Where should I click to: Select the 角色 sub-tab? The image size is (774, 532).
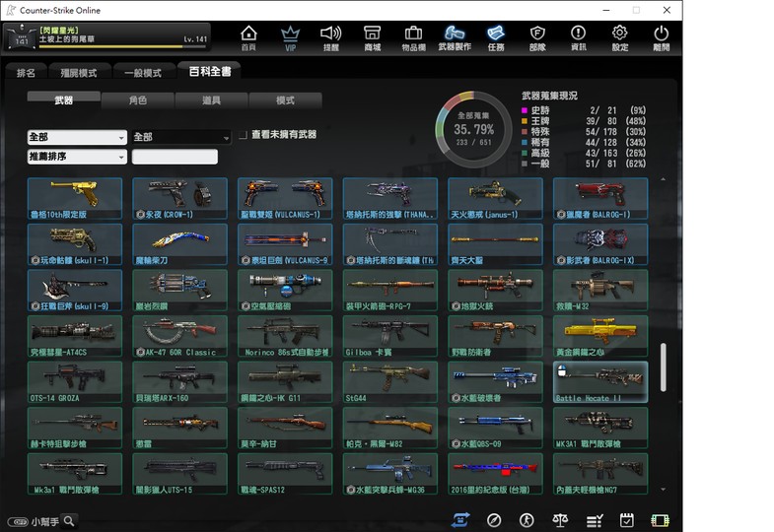(138, 100)
